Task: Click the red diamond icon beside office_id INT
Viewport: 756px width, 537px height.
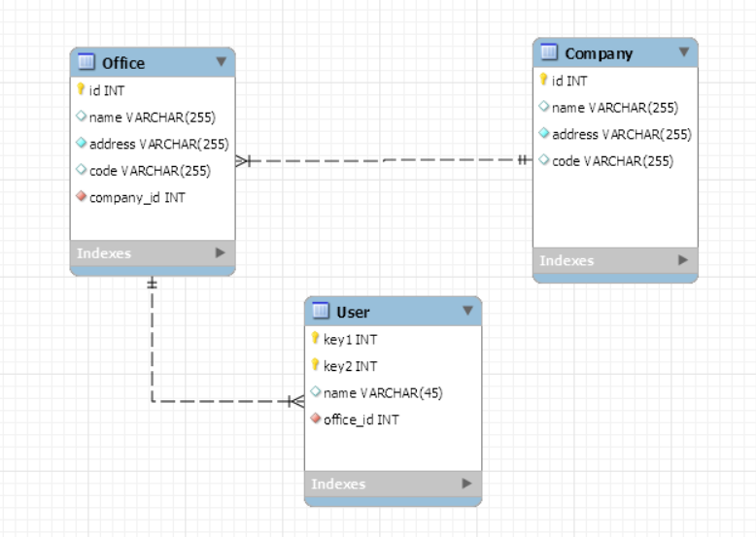Action: (316, 420)
